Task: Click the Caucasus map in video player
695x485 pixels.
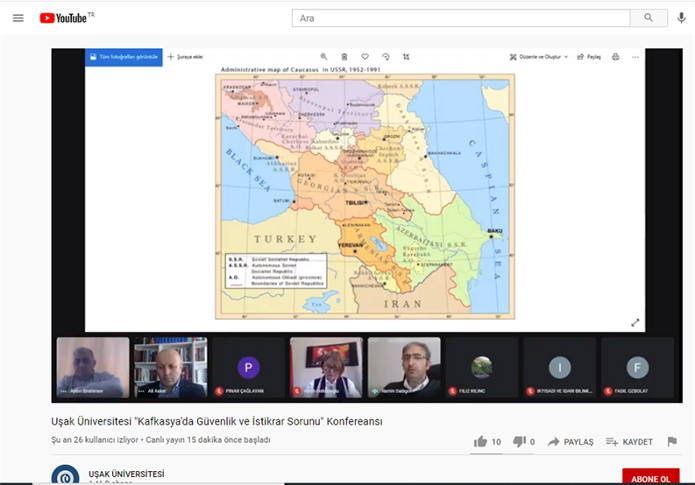Action: pos(365,190)
